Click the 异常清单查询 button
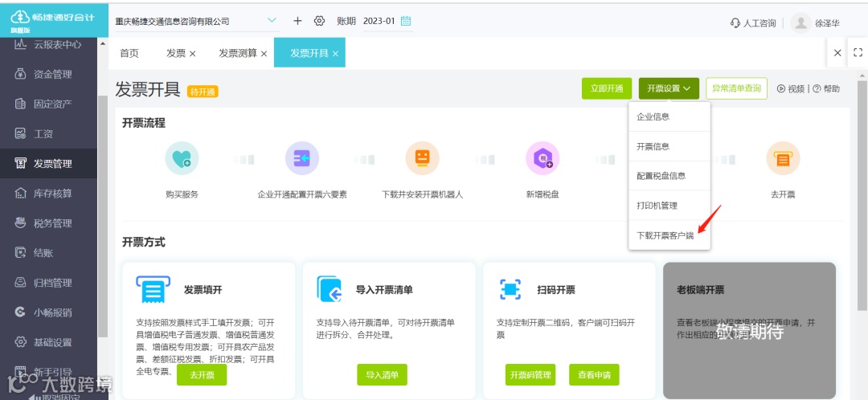The image size is (868, 400). [737, 88]
